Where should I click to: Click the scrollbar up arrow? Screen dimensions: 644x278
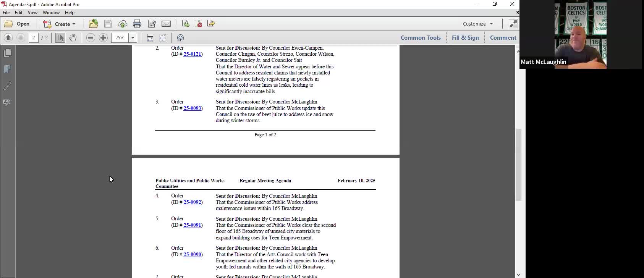pos(518,51)
